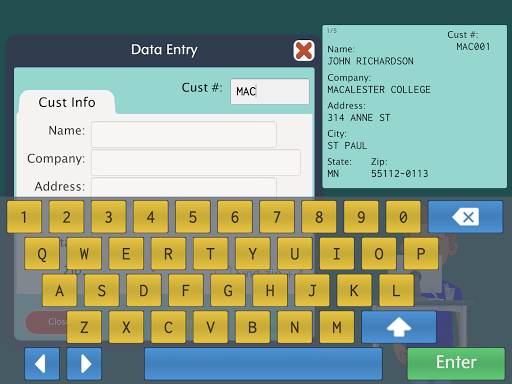This screenshot has height=384, width=512.
Task: Click the backspace key on the keyboard
Action: click(465, 217)
